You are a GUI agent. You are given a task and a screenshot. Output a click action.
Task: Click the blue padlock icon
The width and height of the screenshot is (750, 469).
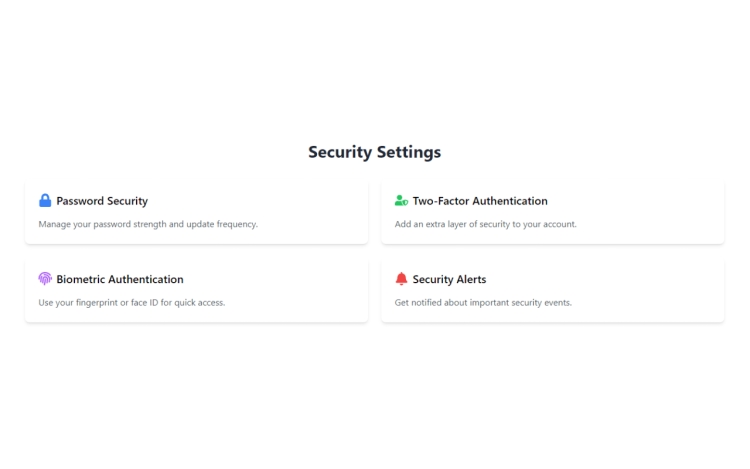(x=45, y=200)
